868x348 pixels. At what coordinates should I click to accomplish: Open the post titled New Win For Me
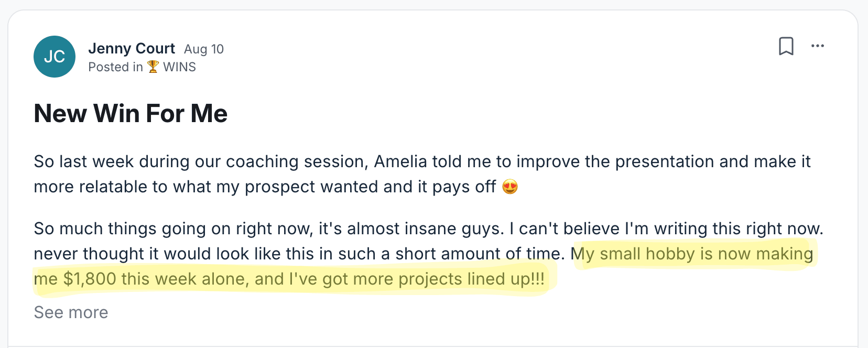pyautogui.click(x=131, y=113)
